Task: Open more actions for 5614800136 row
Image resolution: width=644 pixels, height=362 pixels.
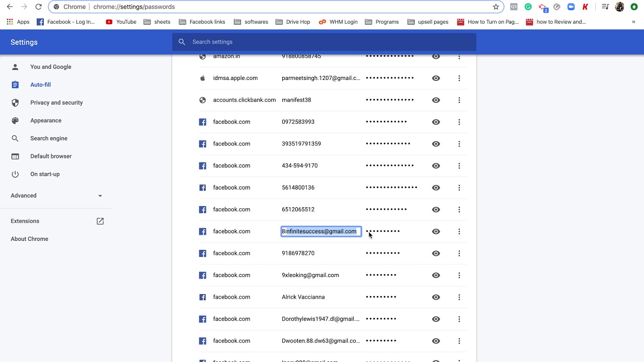Action: [459, 188]
